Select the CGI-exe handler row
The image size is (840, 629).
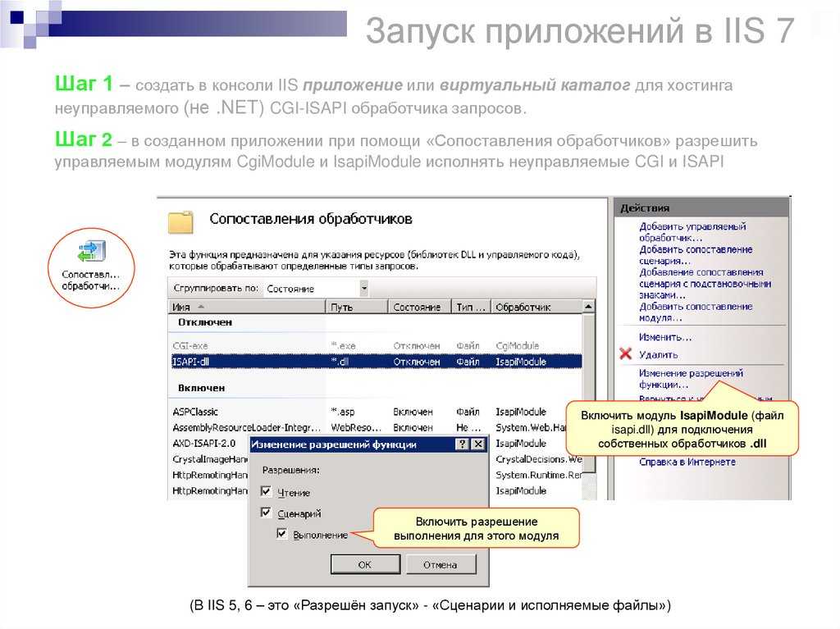pyautogui.click(x=376, y=345)
